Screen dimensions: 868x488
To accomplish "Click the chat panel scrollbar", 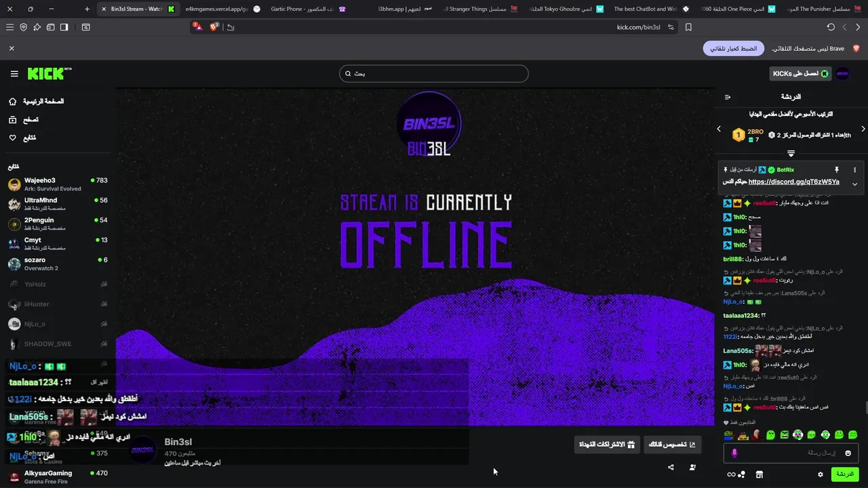I will [866, 407].
